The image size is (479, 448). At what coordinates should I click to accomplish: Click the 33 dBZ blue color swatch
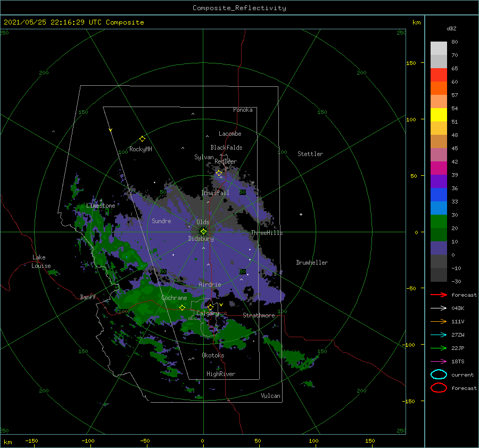(x=439, y=195)
